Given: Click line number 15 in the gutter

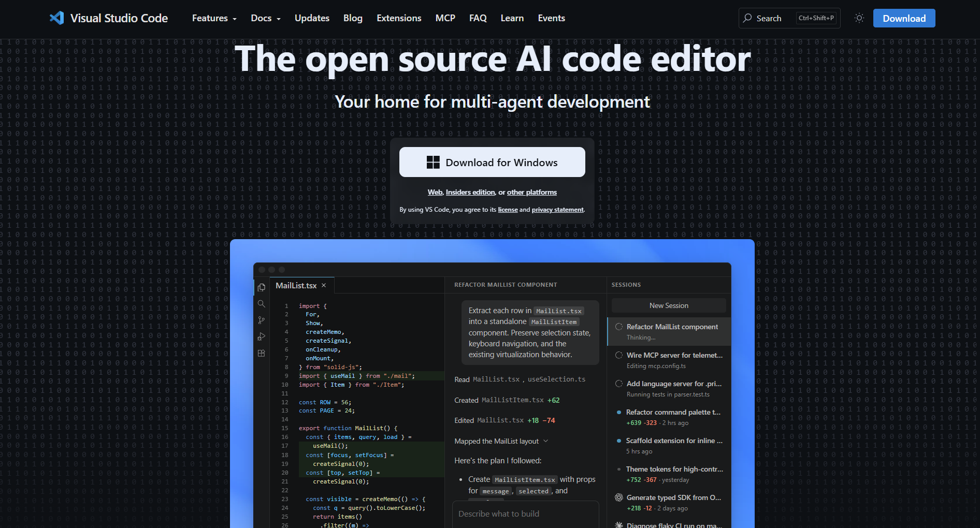Looking at the screenshot, I should point(284,428).
